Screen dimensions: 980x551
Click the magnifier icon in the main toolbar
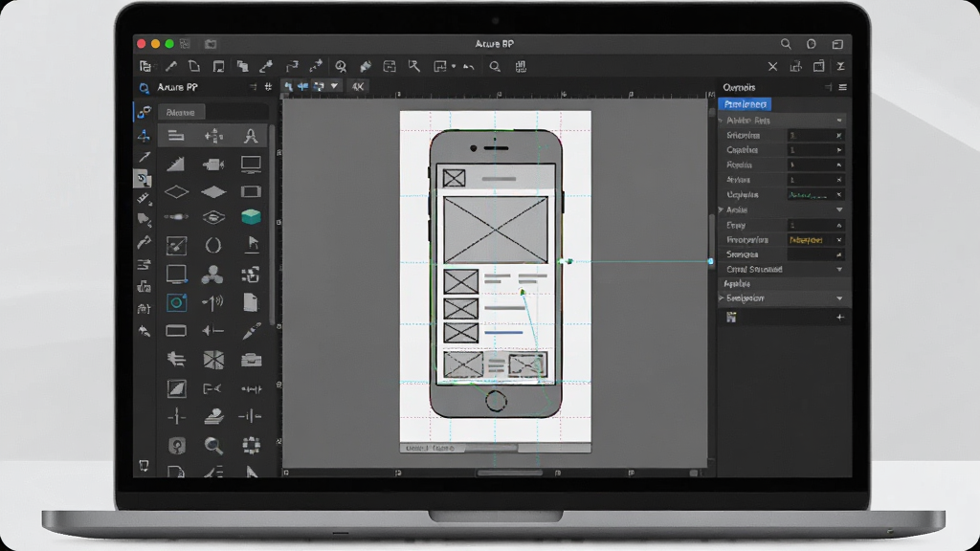click(495, 66)
